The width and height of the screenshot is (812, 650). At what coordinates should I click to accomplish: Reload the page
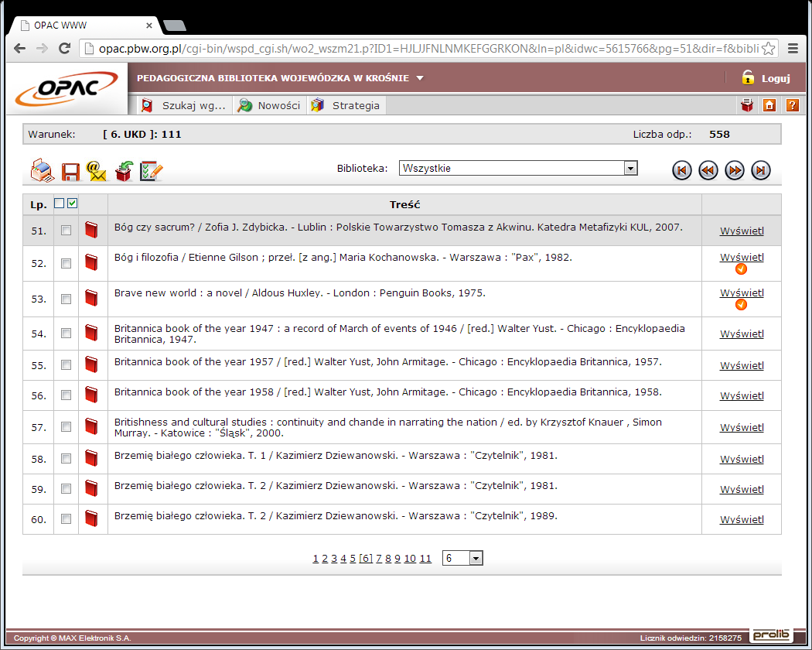[64, 48]
